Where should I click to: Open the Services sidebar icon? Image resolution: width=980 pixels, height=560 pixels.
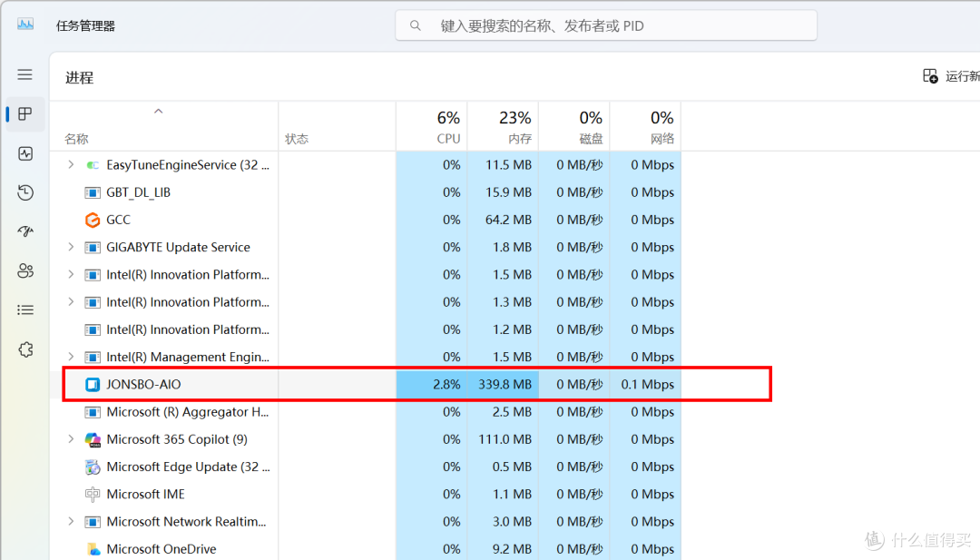point(25,349)
